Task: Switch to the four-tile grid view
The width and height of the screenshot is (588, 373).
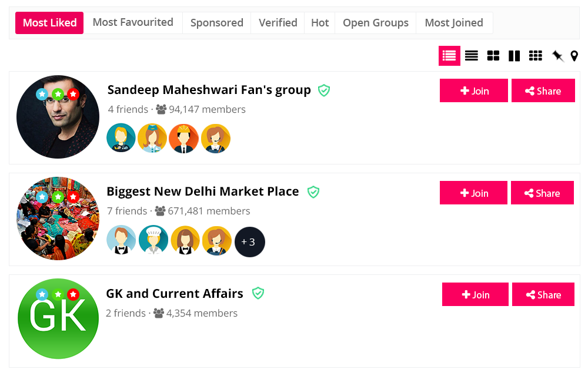Action: [x=493, y=56]
